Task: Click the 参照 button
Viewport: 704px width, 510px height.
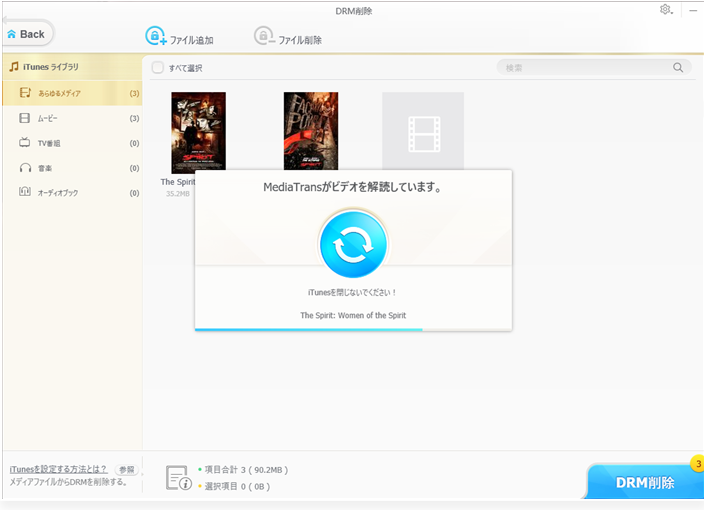Action: 127,470
